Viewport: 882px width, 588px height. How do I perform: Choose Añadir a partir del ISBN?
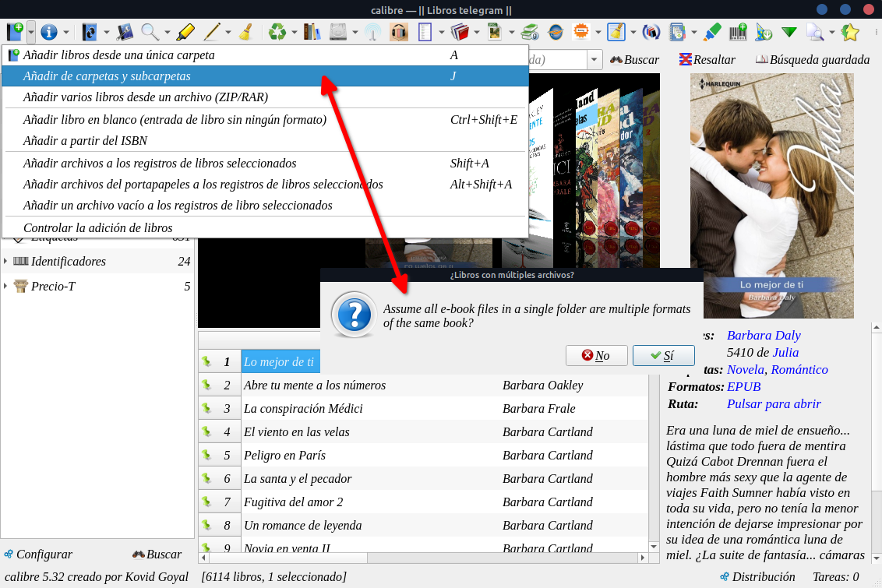[x=265, y=140]
